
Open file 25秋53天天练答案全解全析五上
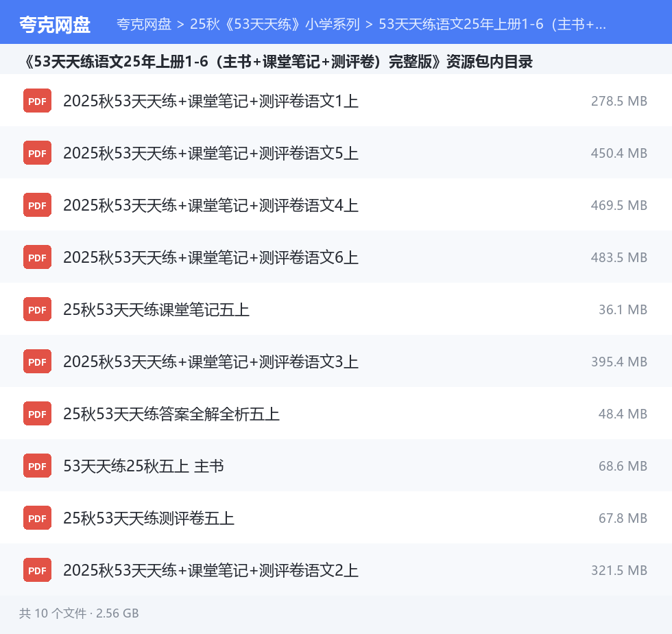pos(171,414)
